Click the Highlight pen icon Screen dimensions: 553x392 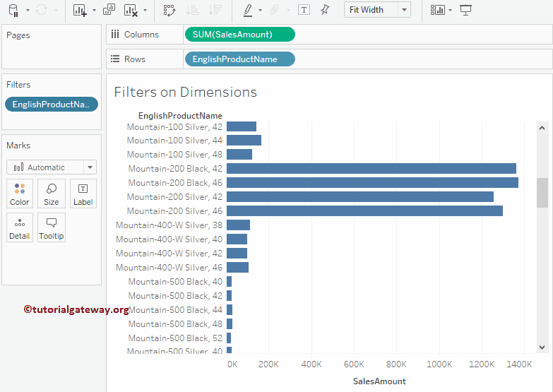(x=247, y=10)
